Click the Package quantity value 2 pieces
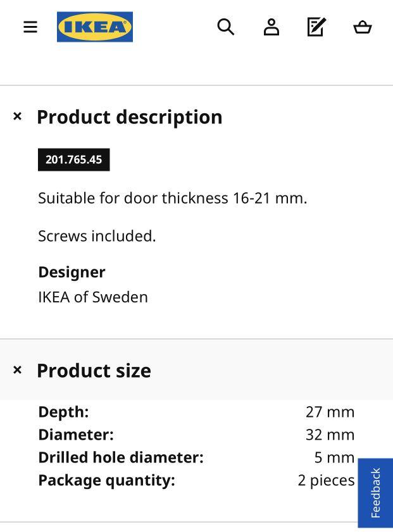 326,480
